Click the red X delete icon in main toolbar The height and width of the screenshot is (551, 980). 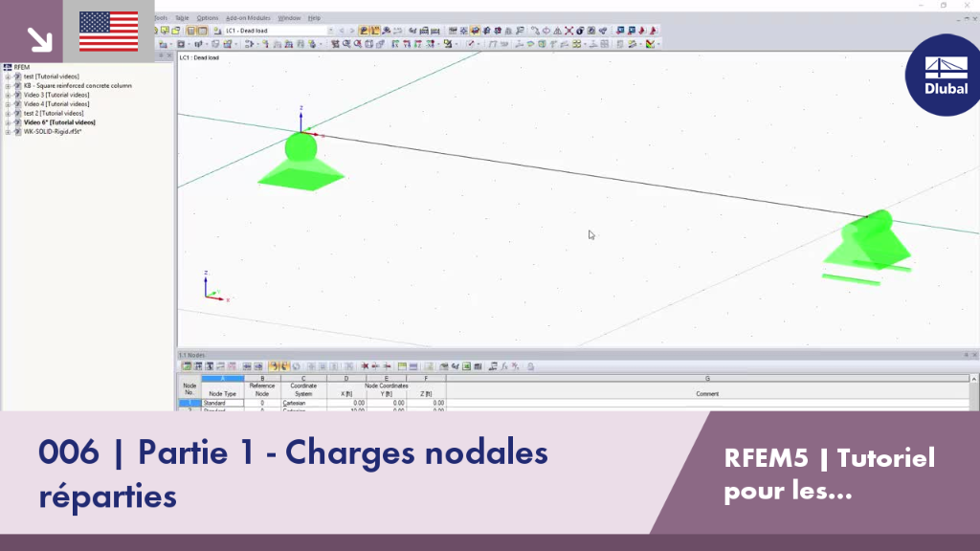pos(568,30)
